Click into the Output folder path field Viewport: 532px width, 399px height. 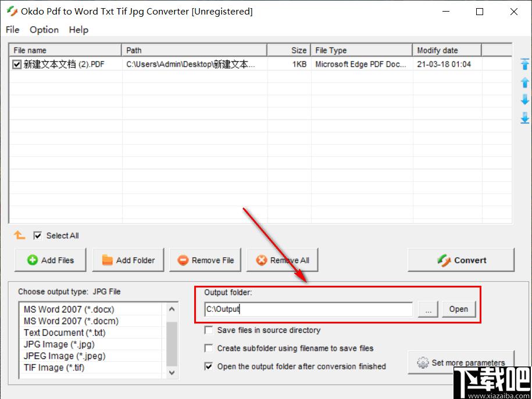(x=308, y=309)
